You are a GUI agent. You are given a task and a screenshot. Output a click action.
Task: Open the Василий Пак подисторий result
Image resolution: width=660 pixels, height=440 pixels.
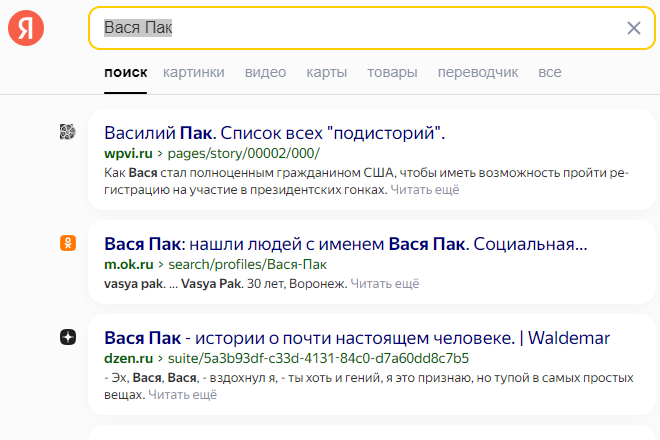(274, 133)
